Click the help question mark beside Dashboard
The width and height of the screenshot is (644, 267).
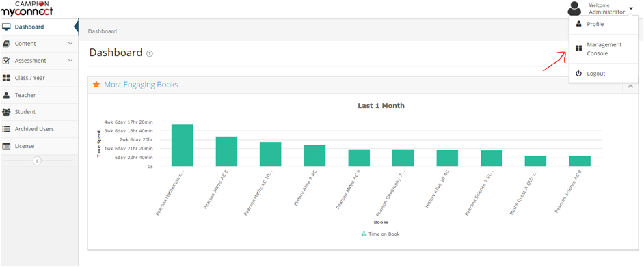click(x=150, y=54)
